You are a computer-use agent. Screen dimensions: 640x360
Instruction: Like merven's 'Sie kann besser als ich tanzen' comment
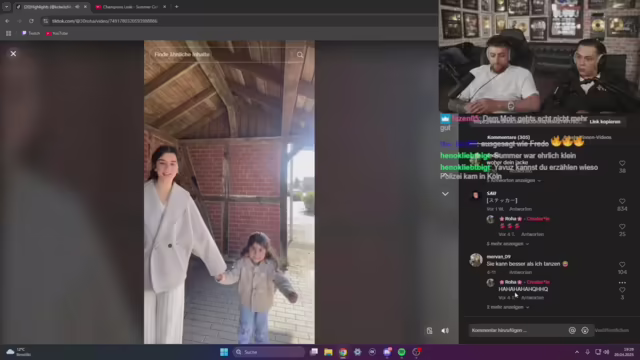(622, 264)
